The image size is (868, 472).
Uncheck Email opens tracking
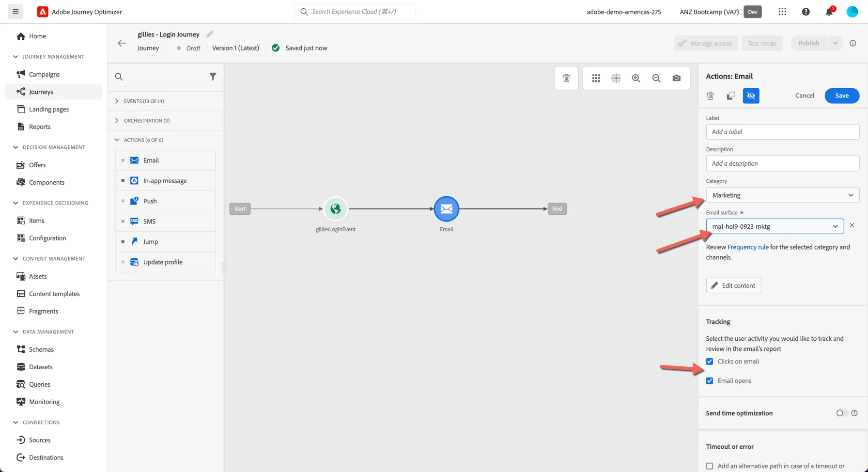pyautogui.click(x=710, y=381)
